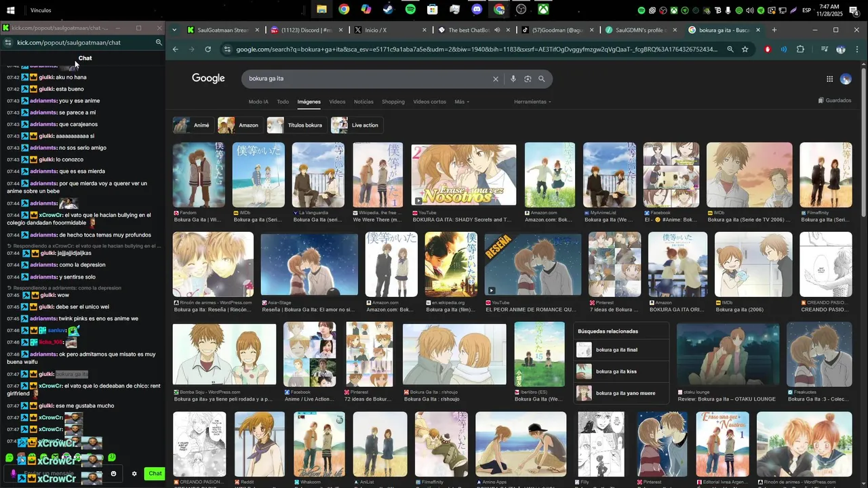Open the emoji picker in Kick chat
This screenshot has width=868, height=488.
[113, 474]
